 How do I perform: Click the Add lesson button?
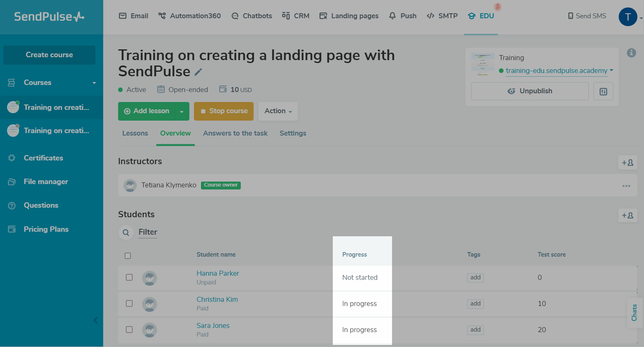[x=147, y=112]
